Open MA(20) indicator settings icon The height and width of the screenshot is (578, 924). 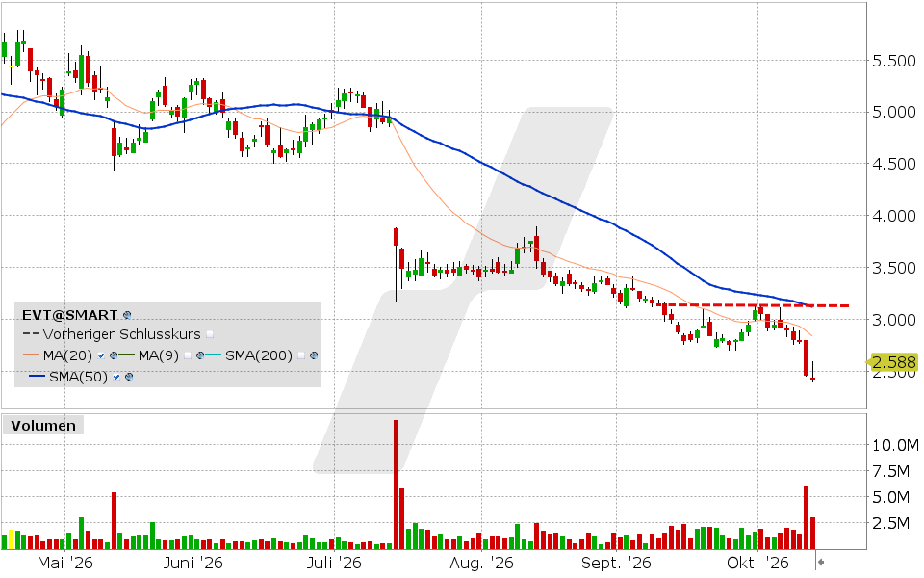tap(114, 355)
